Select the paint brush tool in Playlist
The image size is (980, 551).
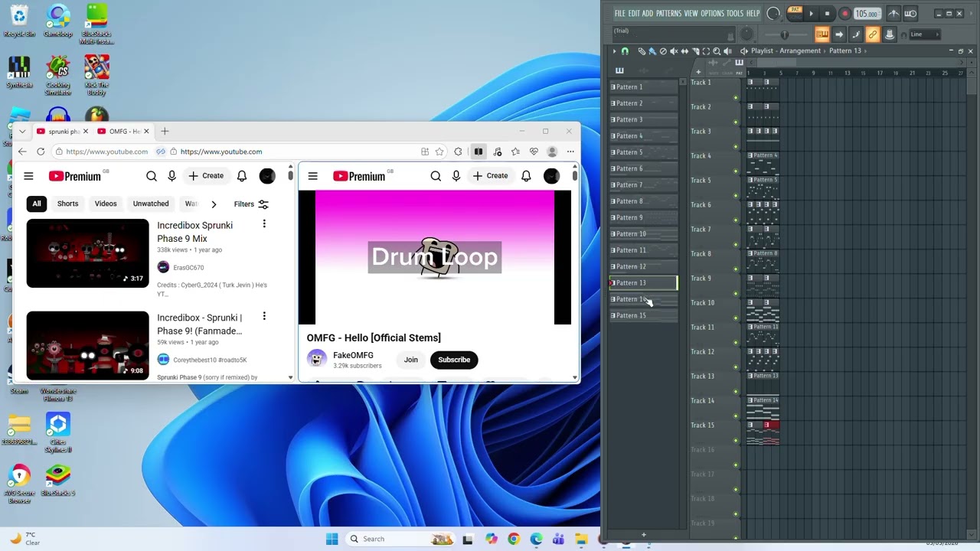(x=652, y=51)
